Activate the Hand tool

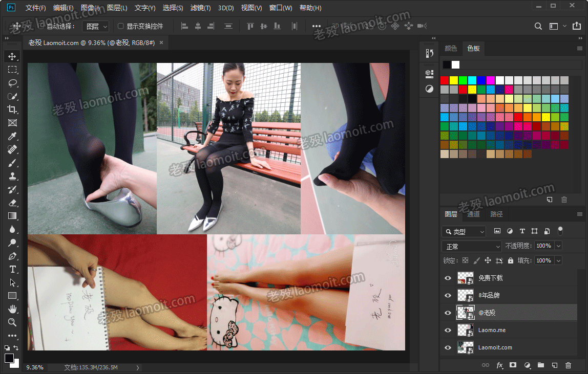(x=12, y=309)
